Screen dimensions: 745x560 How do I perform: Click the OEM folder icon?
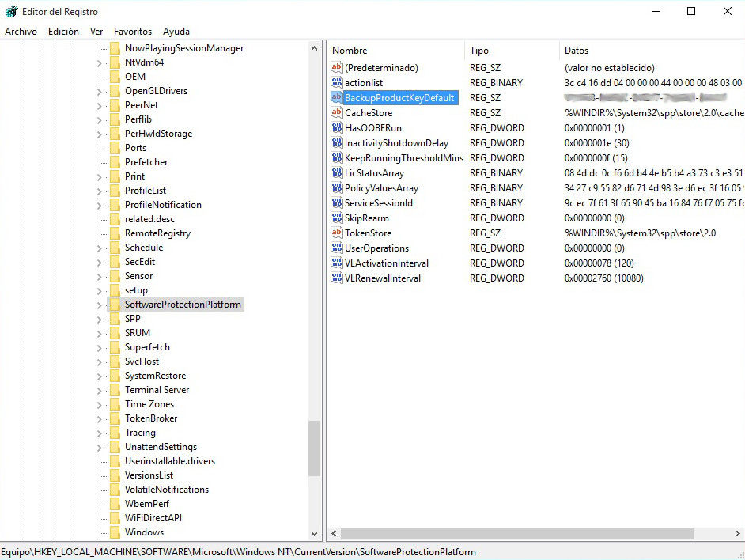pyautogui.click(x=115, y=77)
